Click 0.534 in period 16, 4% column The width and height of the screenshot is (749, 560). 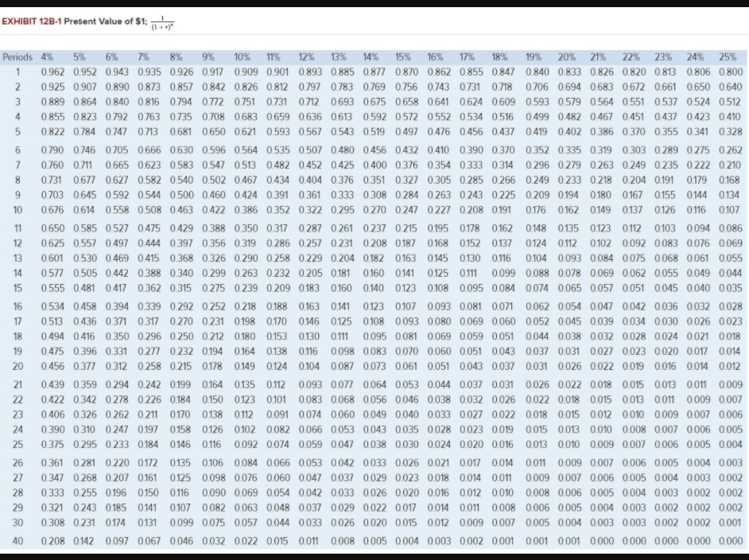(x=52, y=307)
